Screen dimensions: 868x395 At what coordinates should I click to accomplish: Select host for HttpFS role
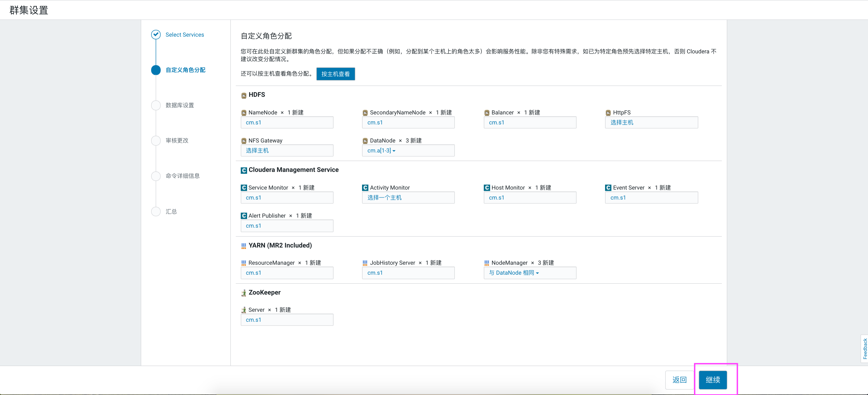(622, 123)
